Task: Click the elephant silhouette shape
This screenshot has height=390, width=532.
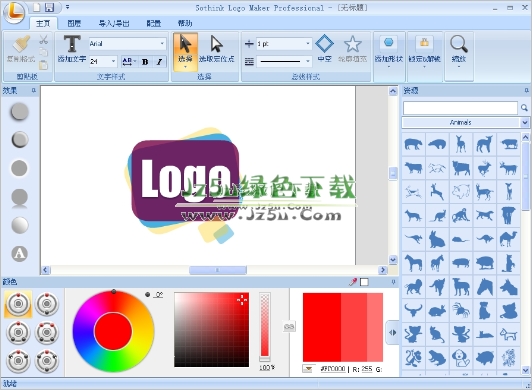Action: [x=508, y=215]
